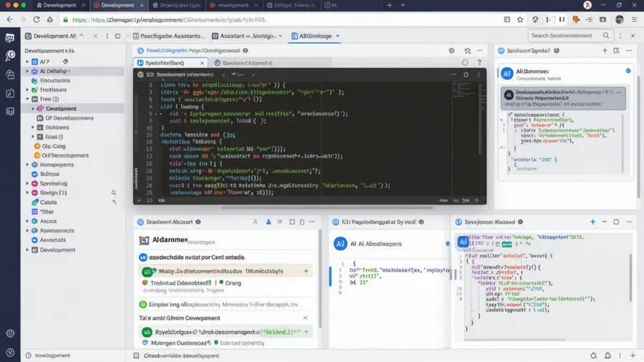Image resolution: width=644 pixels, height=362 pixels.
Task: Click the person outline icon in Graoleont Abccunt header
Action: click(255, 222)
